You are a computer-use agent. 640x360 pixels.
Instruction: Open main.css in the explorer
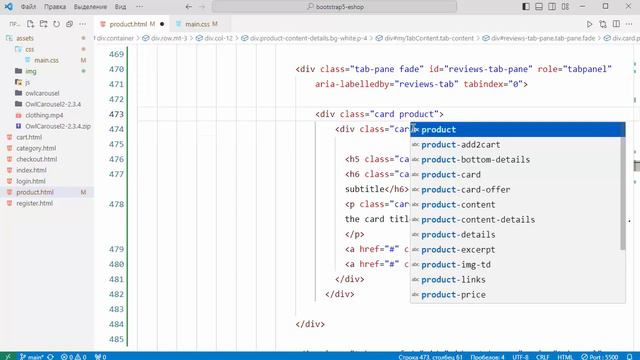tap(47, 60)
